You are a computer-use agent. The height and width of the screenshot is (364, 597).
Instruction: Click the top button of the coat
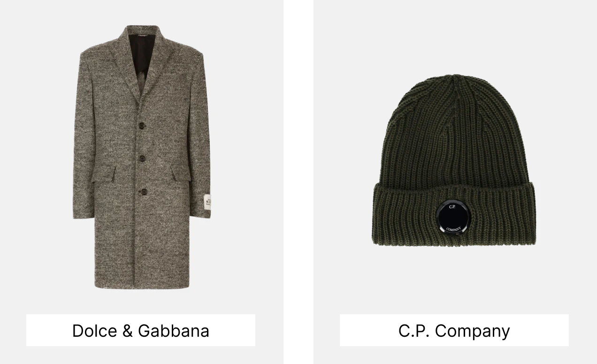click(x=141, y=125)
